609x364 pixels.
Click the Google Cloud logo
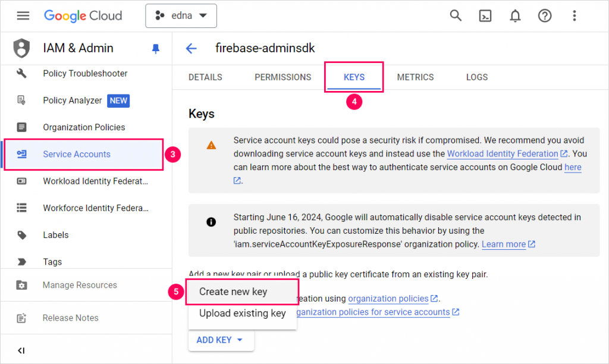(83, 16)
